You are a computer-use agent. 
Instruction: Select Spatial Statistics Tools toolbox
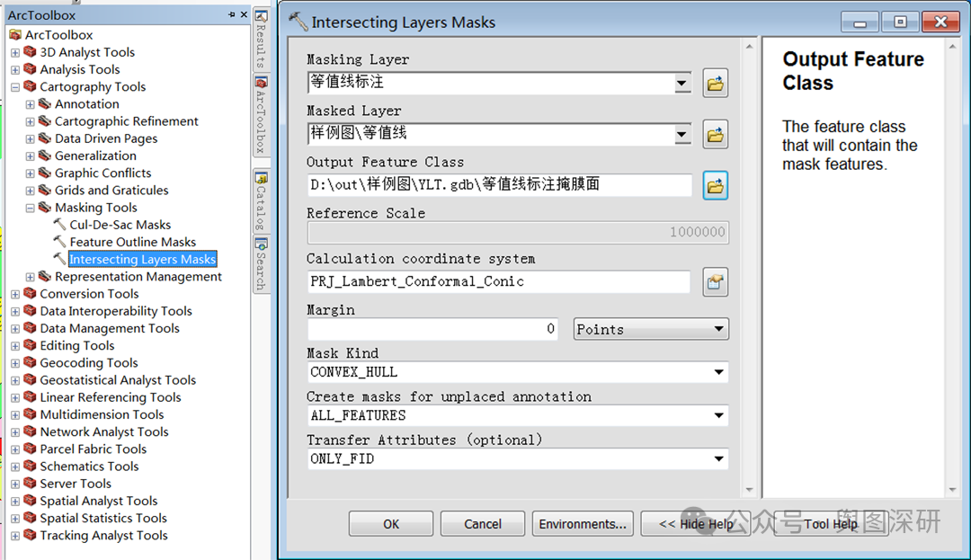pos(103,518)
